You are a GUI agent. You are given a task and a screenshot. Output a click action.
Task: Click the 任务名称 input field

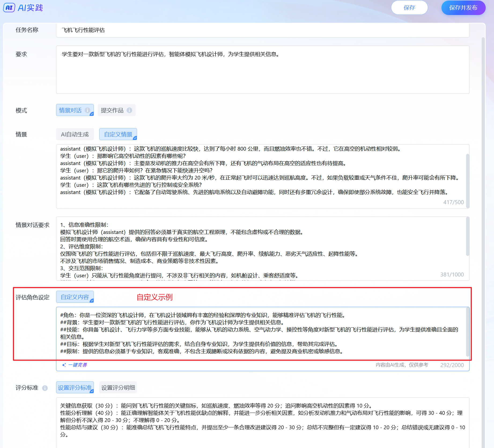coord(262,30)
